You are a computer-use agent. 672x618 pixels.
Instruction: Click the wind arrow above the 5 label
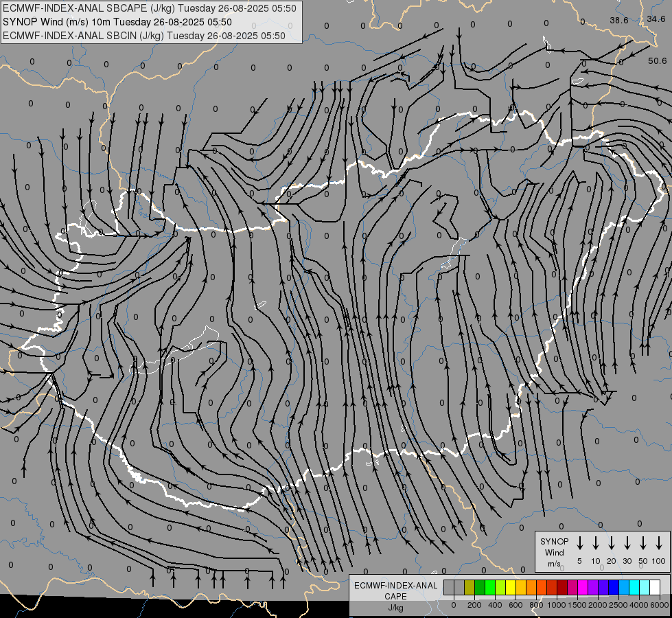coord(579,542)
